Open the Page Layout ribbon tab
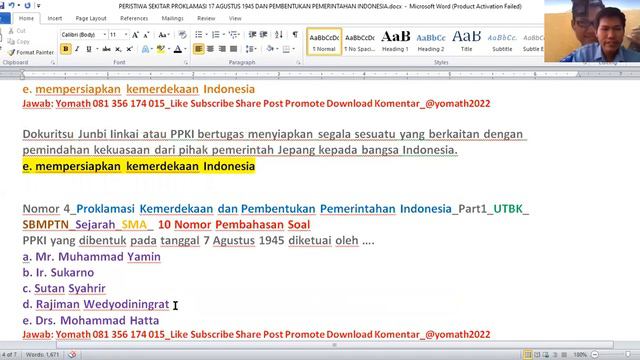This screenshot has height=360, width=640. (91, 18)
